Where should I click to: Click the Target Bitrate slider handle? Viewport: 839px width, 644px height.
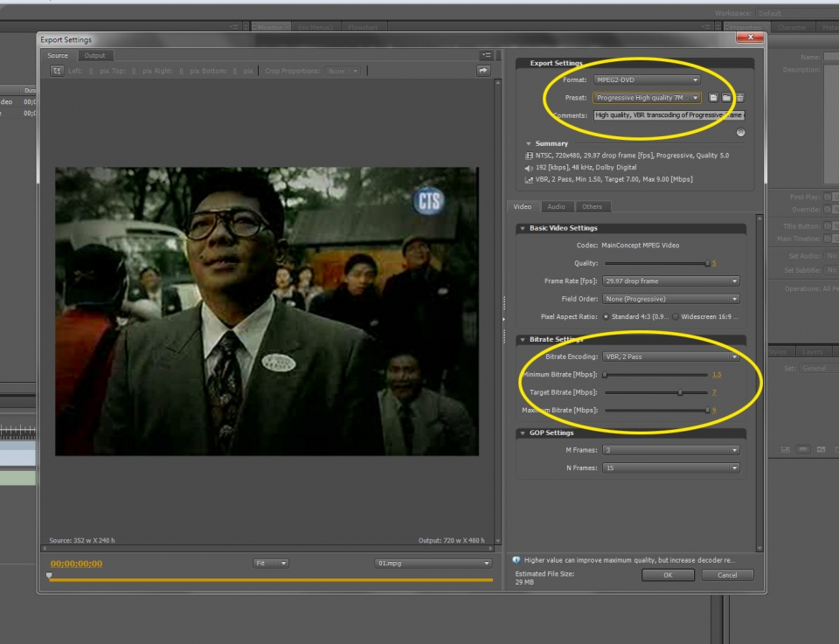680,392
